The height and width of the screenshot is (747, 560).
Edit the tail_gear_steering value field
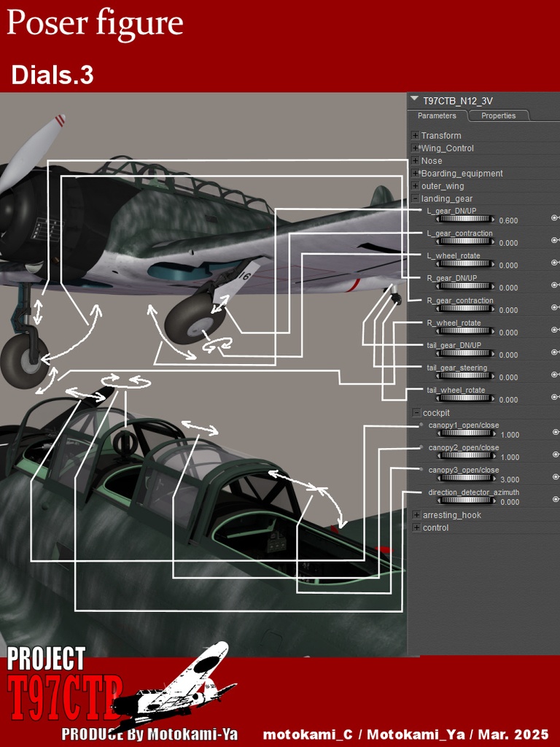coord(508,378)
